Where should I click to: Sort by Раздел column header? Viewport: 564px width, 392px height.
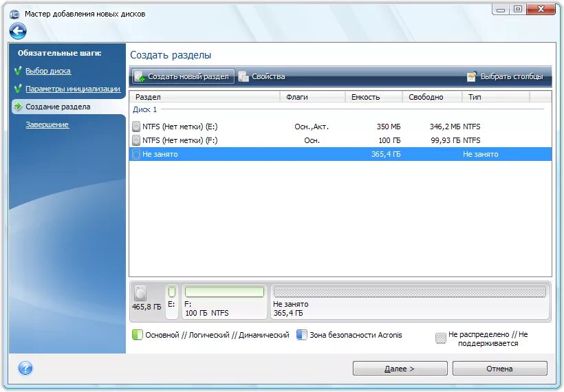(x=204, y=97)
